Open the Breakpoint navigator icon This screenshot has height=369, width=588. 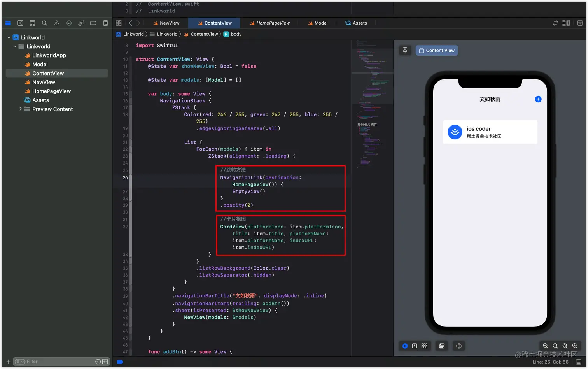coord(93,23)
